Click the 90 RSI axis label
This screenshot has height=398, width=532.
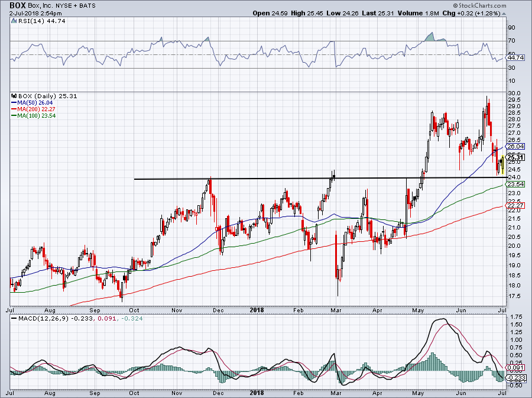coord(512,27)
